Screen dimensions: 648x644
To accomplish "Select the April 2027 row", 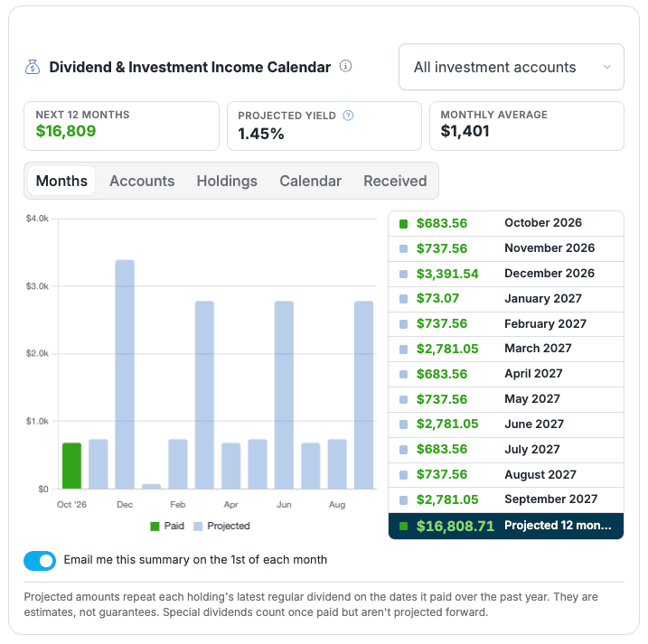I will (x=506, y=374).
